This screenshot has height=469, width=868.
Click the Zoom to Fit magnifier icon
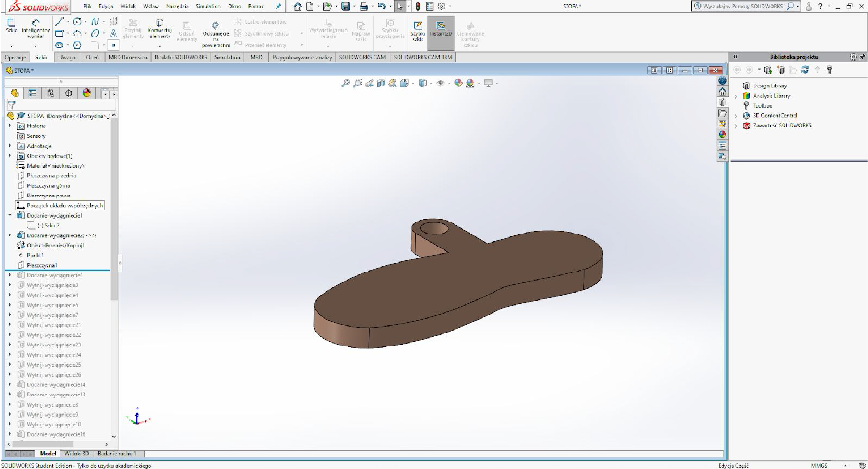pos(345,84)
